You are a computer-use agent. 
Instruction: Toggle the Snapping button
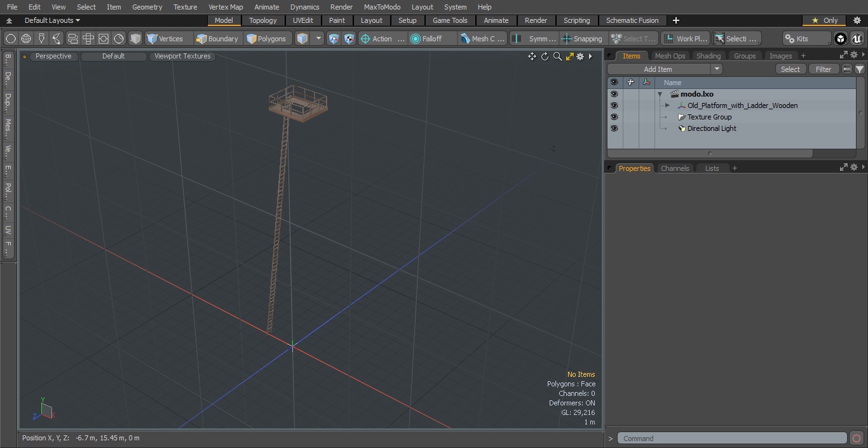[583, 39]
